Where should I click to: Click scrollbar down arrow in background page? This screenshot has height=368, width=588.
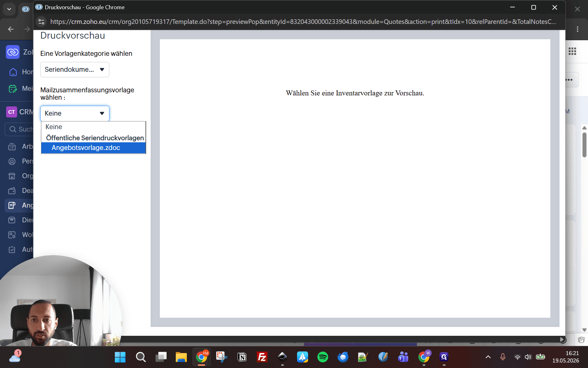[584, 330]
